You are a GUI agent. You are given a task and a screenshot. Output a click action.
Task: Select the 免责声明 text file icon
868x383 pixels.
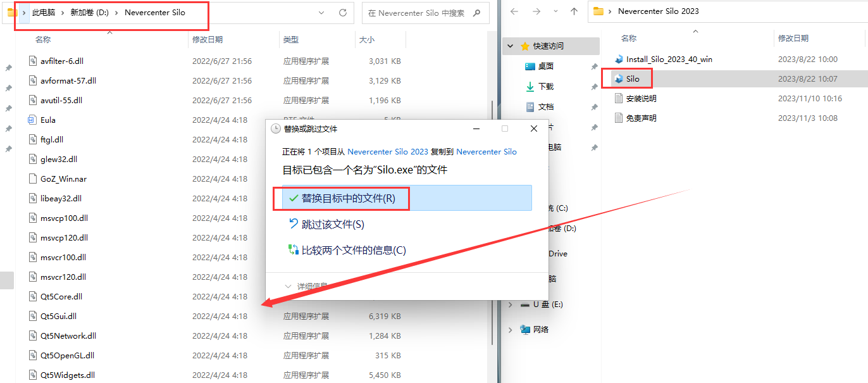(619, 118)
